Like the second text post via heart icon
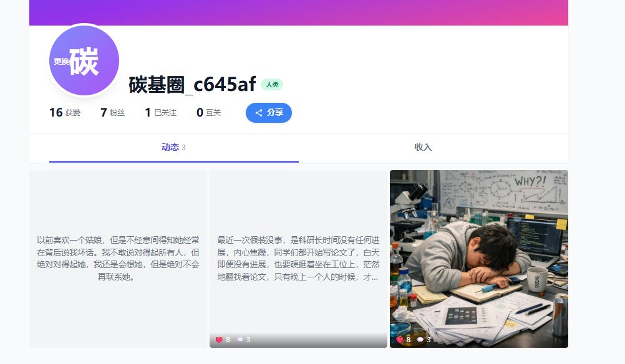Image resolution: width=625 pixels, height=364 pixels. [219, 340]
